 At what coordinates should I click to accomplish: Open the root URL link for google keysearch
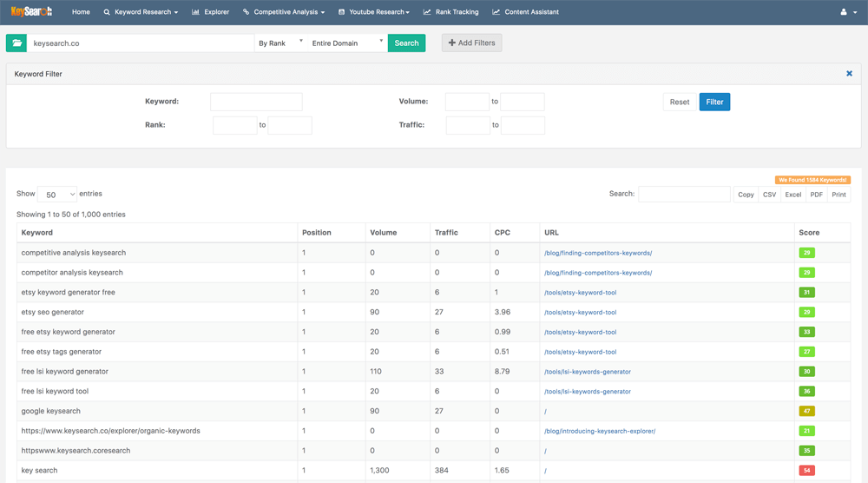click(545, 412)
